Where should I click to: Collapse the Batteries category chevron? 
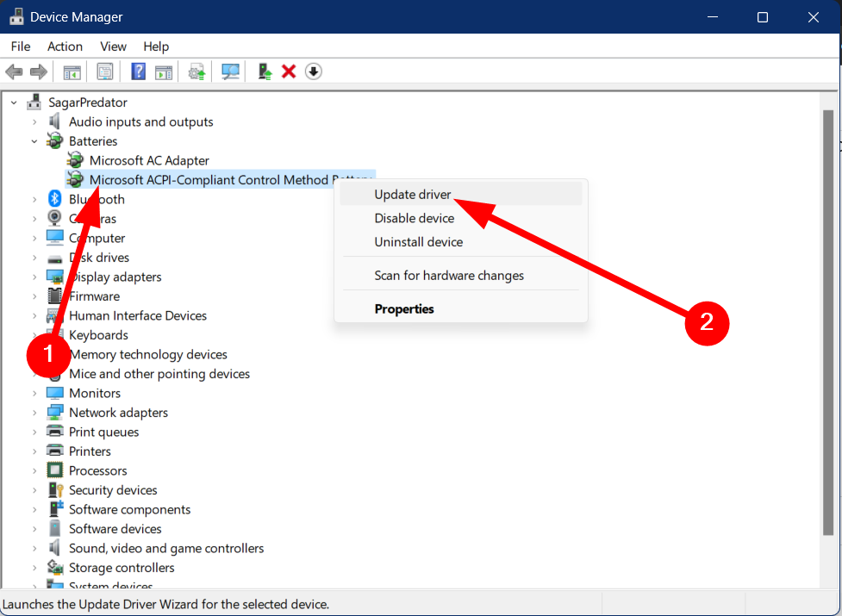pyautogui.click(x=34, y=141)
